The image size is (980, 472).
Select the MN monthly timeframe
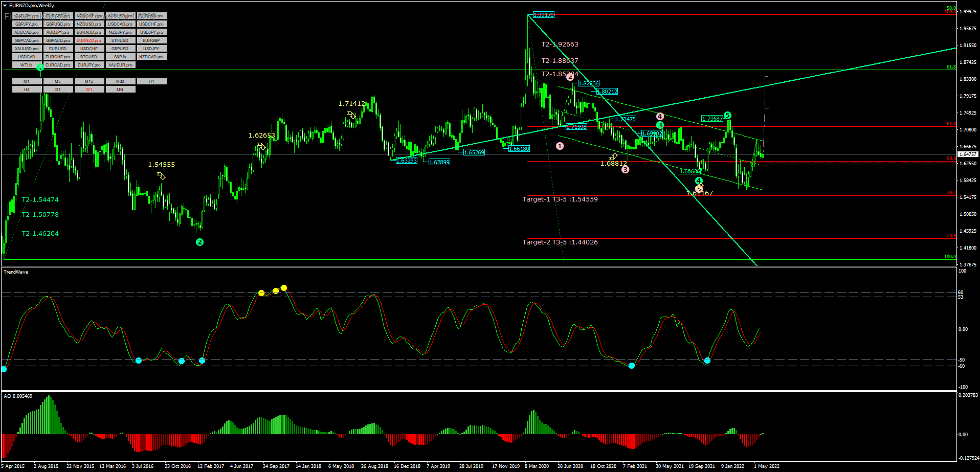pyautogui.click(x=120, y=89)
